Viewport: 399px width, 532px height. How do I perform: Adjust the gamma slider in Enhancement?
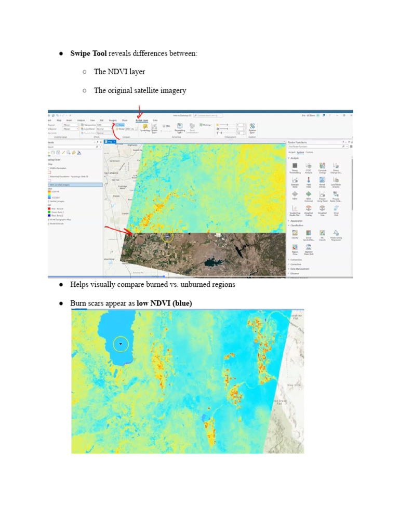pos(228,132)
